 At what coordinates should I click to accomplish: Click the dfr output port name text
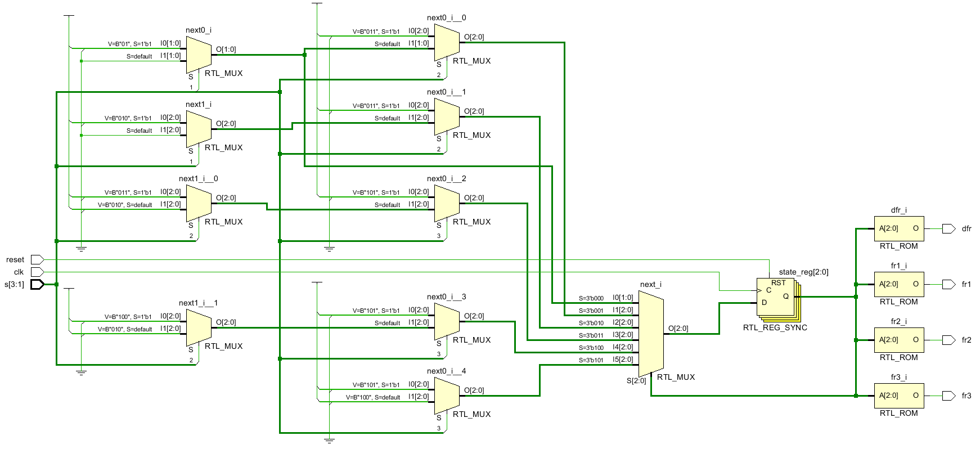[x=966, y=229]
